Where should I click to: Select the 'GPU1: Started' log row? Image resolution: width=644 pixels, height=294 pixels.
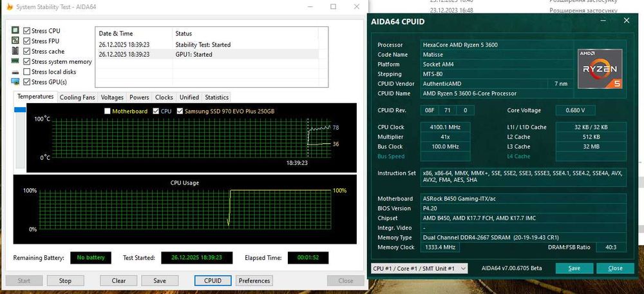coord(207,54)
